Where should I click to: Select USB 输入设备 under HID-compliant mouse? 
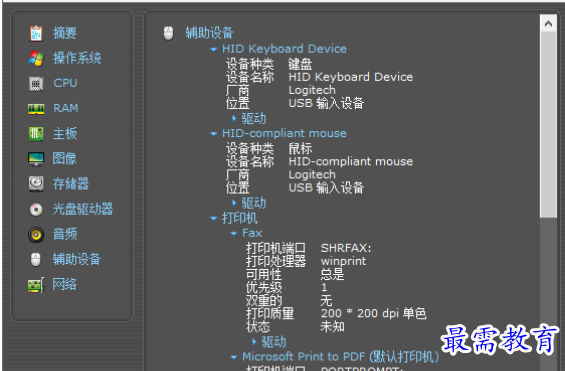click(x=326, y=188)
